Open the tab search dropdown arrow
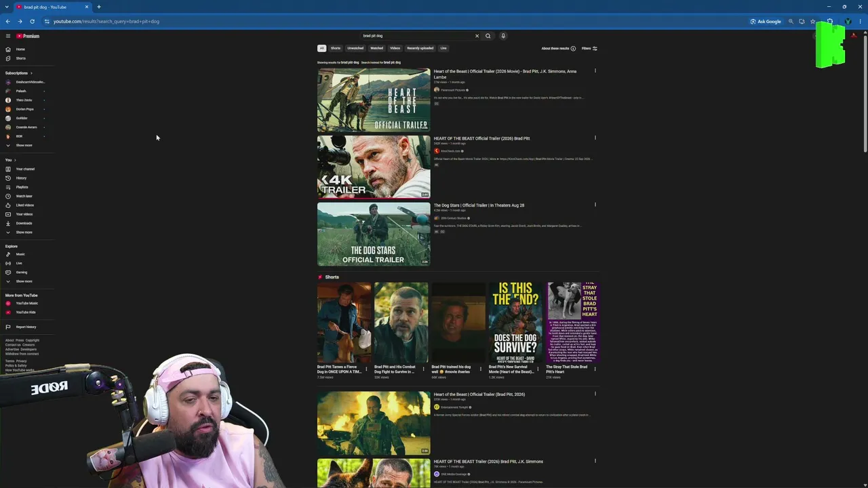Image resolution: width=868 pixels, height=488 pixels. [7, 7]
